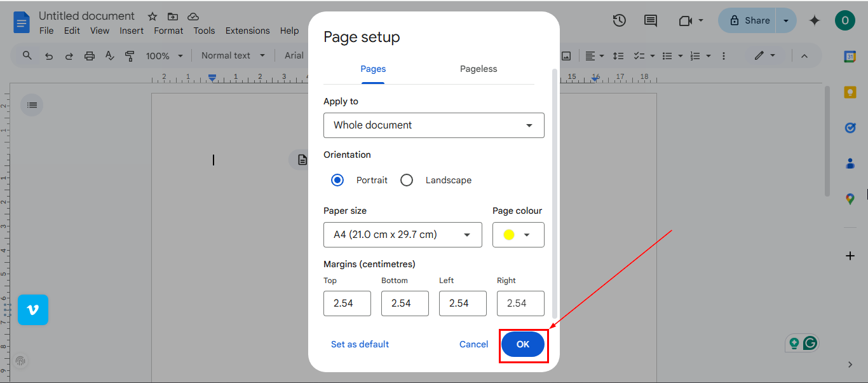The height and width of the screenshot is (383, 868).
Task: Click the Top margin input field
Action: click(347, 303)
